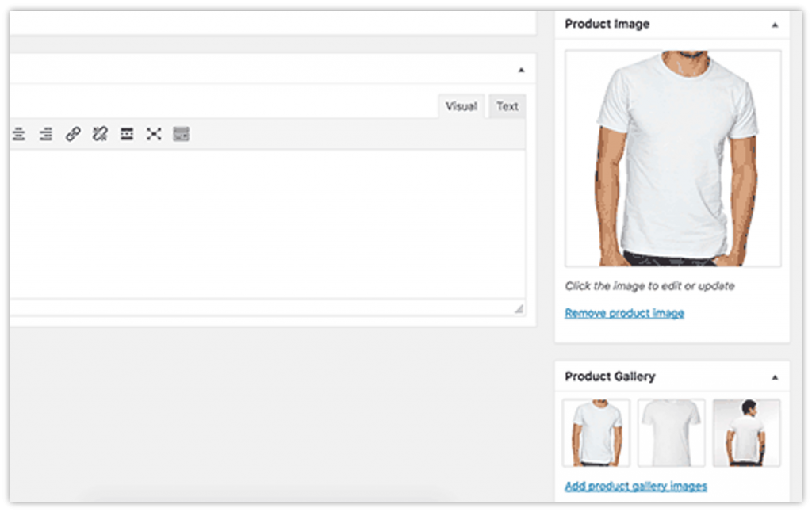Select the first gallery t-shirt thumbnail
This screenshot has height=512, width=812.
tap(596, 432)
